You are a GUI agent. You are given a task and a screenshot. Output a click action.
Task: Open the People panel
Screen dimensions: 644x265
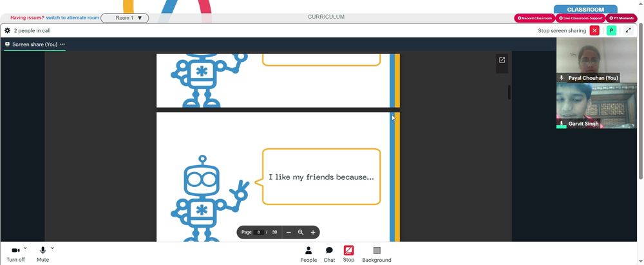pyautogui.click(x=308, y=254)
